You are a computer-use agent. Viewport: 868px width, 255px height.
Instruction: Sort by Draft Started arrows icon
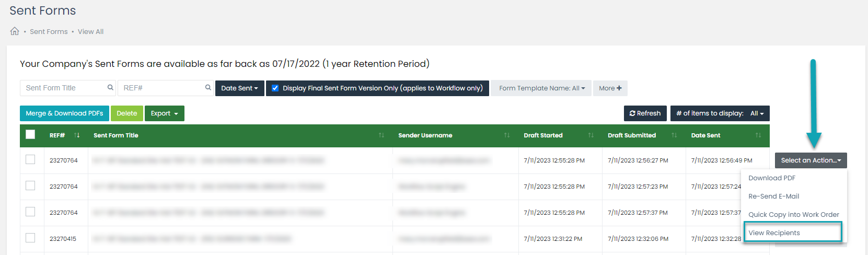point(591,135)
